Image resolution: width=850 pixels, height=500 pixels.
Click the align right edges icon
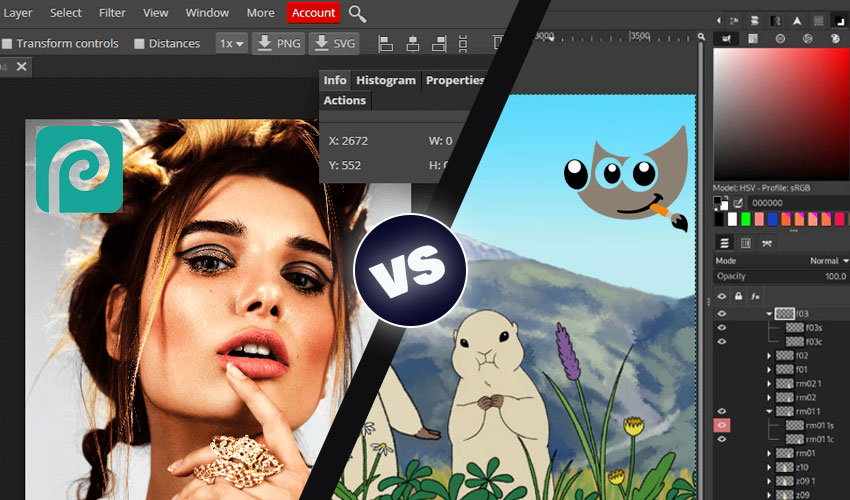[x=439, y=43]
